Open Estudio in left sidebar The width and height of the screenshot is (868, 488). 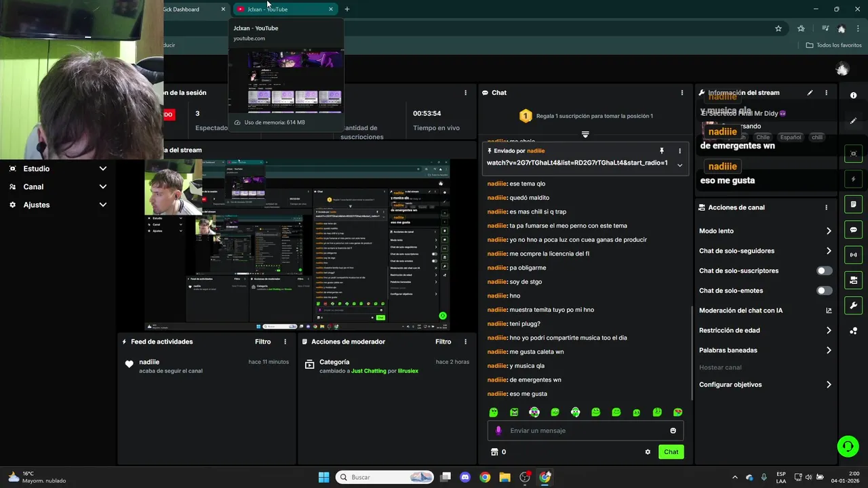pyautogui.click(x=36, y=169)
